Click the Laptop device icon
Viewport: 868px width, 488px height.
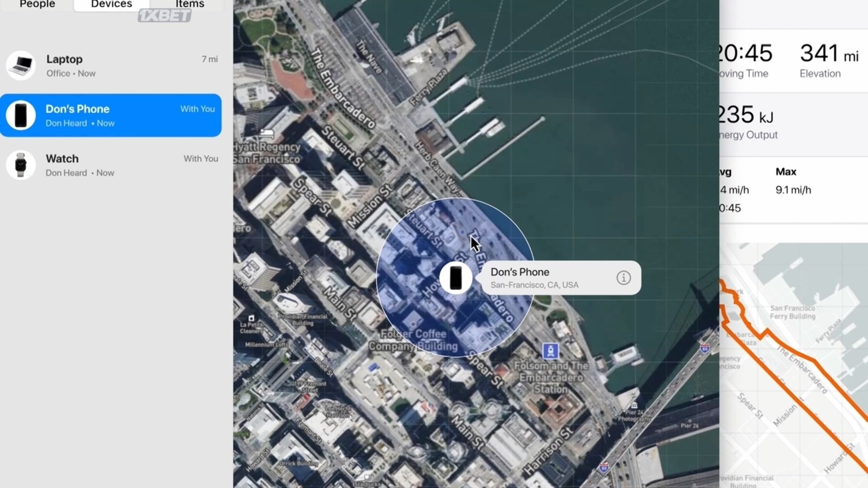[x=21, y=66]
